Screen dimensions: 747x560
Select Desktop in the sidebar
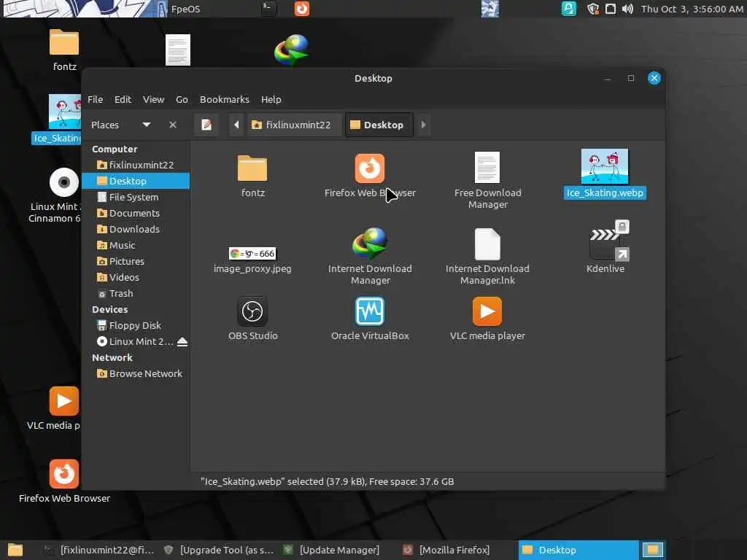tap(136, 181)
